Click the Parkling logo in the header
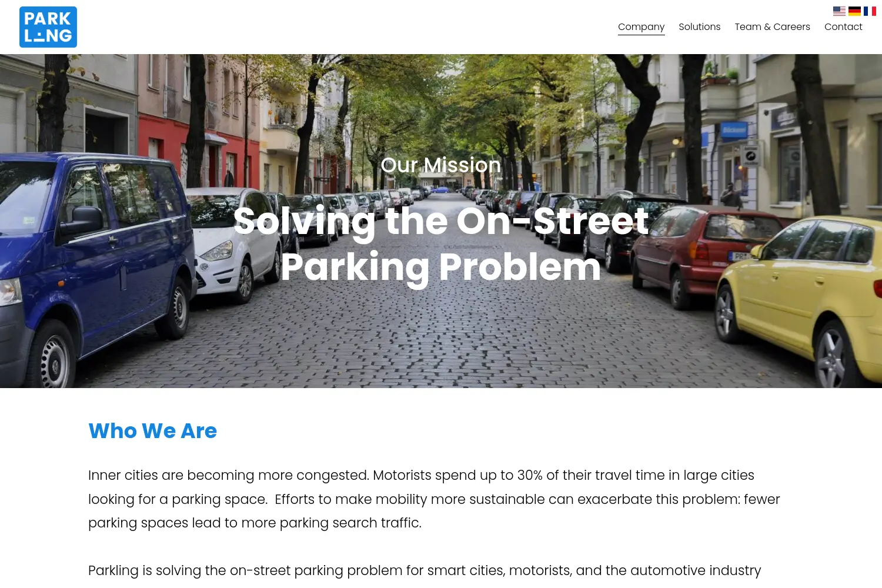This screenshot has width=882, height=588. 48,27
